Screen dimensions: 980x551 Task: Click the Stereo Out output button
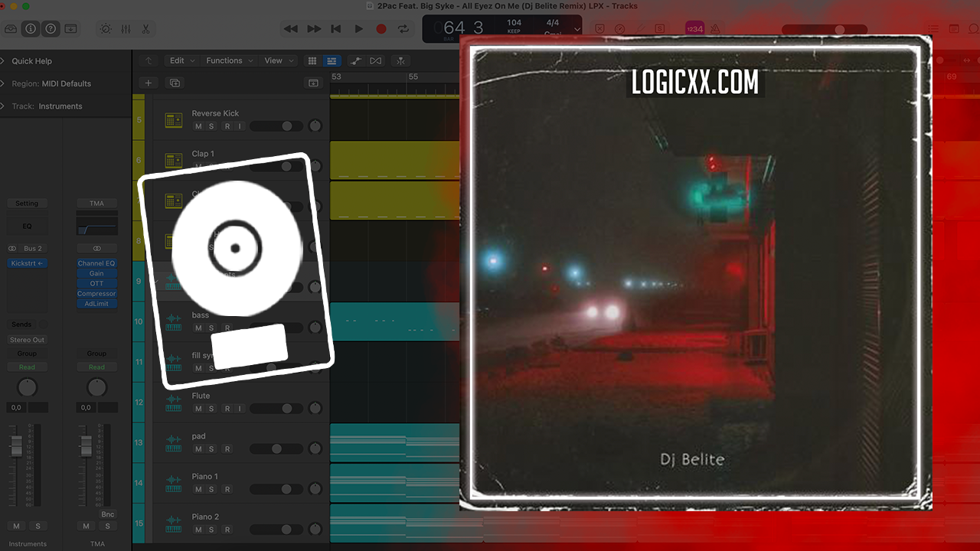pos(27,340)
